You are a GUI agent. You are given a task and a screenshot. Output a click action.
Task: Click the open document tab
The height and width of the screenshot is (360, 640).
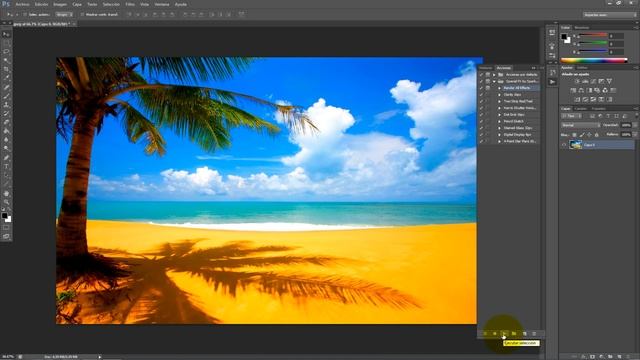(43, 24)
